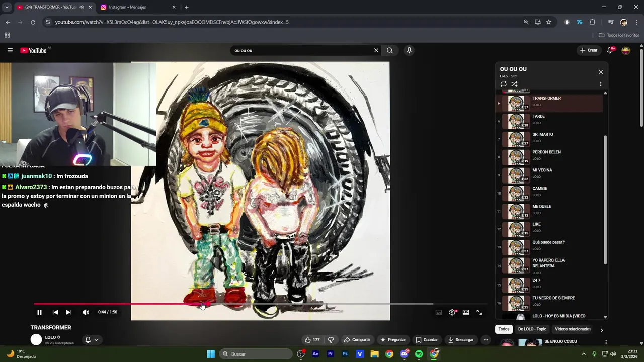Open the Chrome extensions puzzle icon
This screenshot has height=362, width=644.
pos(592,22)
